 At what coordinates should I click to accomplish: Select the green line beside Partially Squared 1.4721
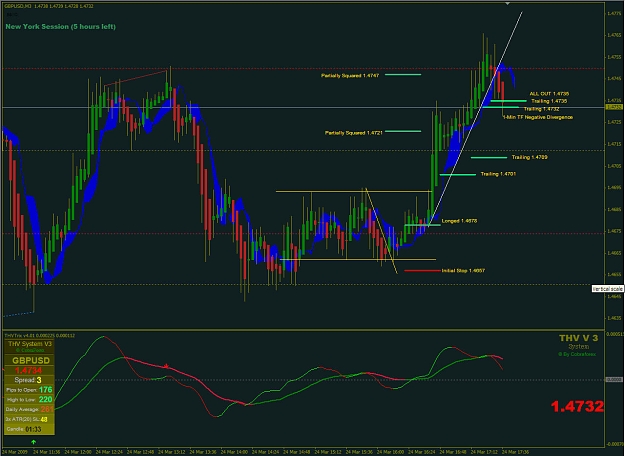[x=403, y=131]
